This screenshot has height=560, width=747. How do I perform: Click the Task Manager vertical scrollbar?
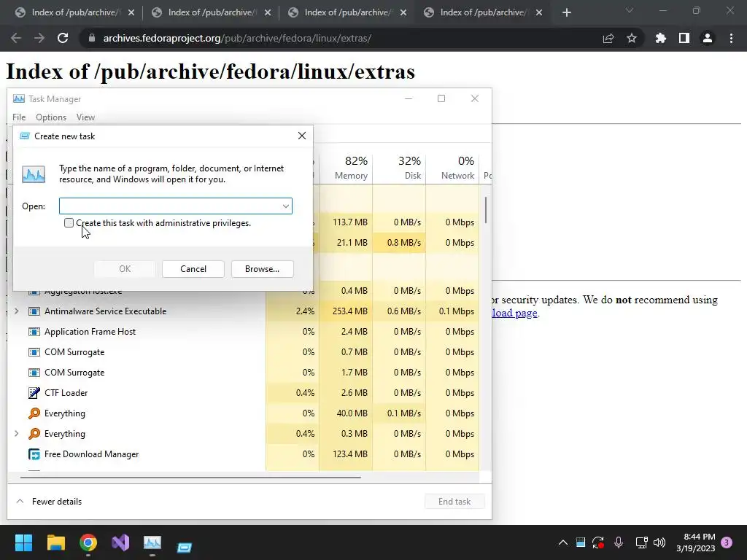[486, 210]
